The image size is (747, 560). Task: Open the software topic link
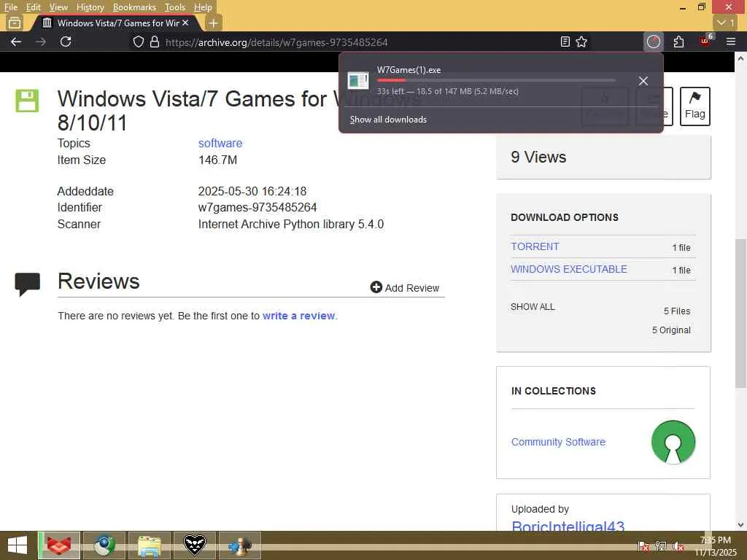coord(220,143)
